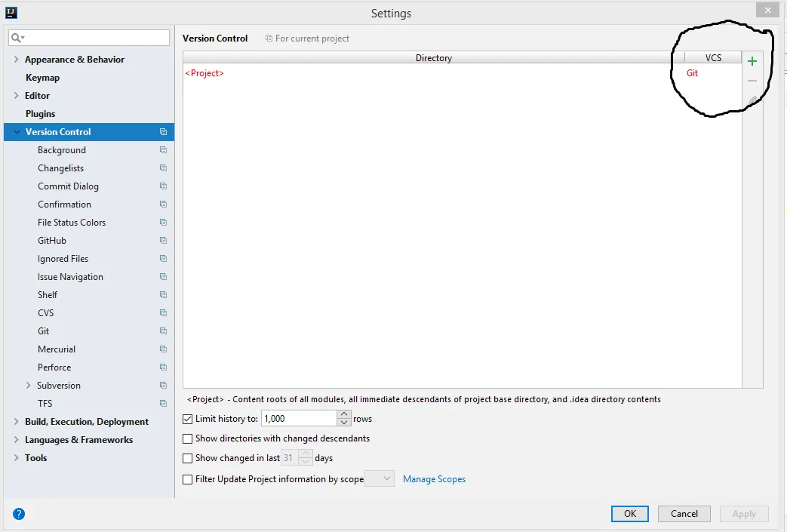Click project-level icon next to Issue Navigation
Viewport: 787px width, 532px height.
pyautogui.click(x=163, y=276)
